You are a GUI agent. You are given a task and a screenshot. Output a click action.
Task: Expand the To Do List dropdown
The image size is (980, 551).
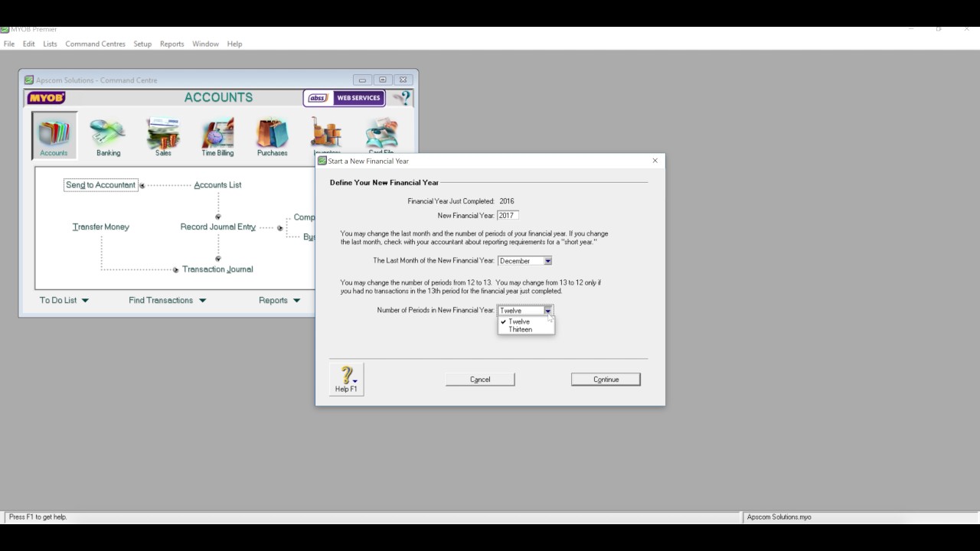(64, 300)
